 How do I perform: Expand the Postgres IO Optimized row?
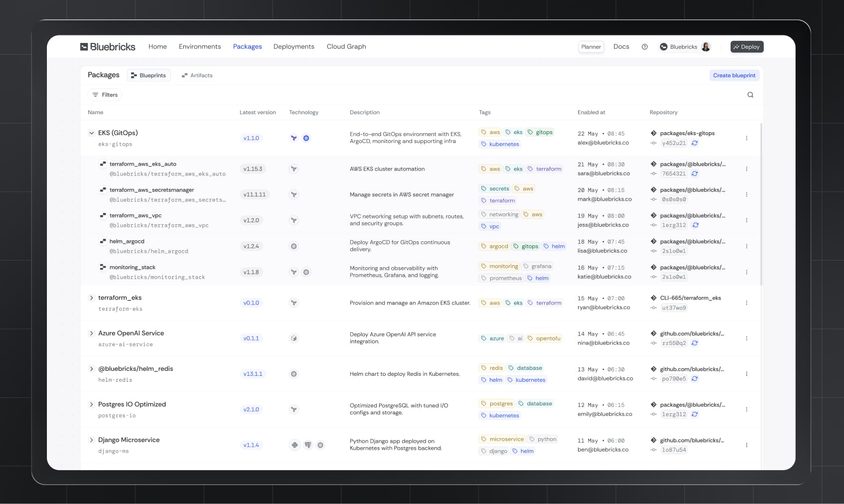coord(92,404)
